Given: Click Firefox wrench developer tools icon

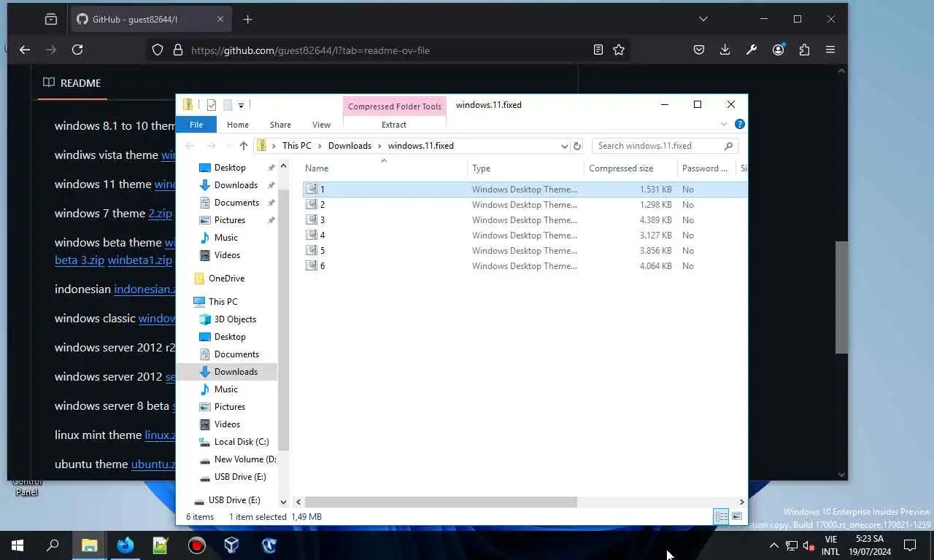Looking at the screenshot, I should point(752,50).
